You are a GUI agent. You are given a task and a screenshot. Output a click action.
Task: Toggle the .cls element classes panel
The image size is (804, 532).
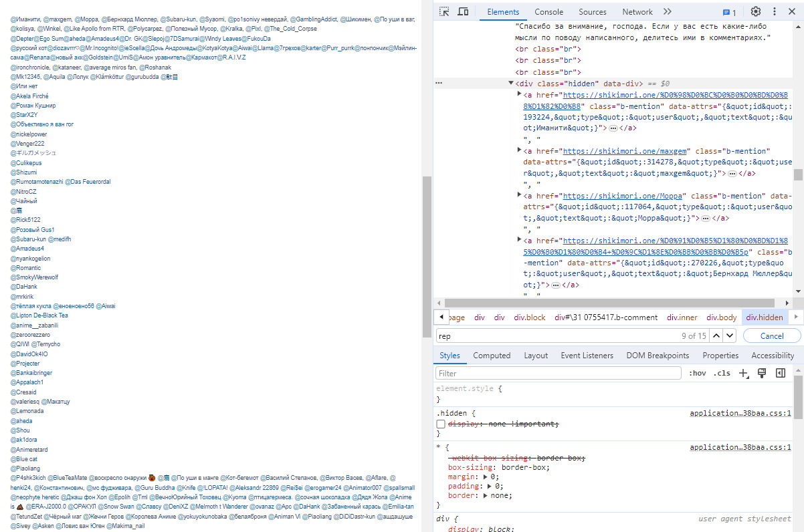722,373
